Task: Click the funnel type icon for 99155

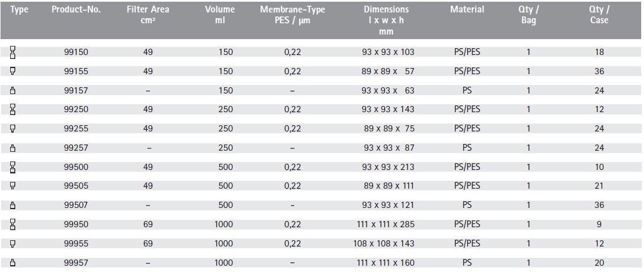Action: point(12,71)
